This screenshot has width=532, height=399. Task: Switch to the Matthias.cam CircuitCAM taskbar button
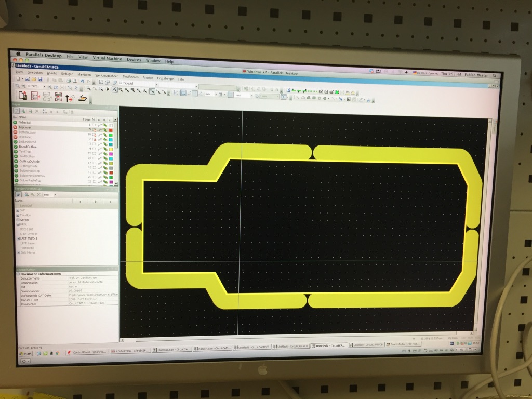point(172,350)
